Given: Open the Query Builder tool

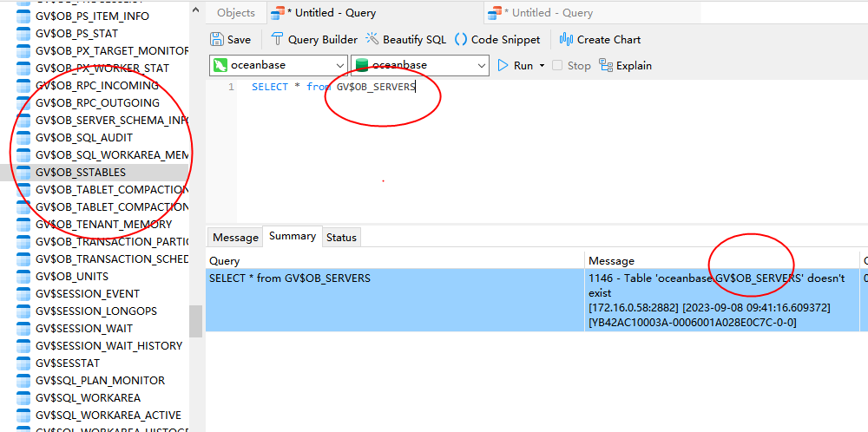Looking at the screenshot, I should [314, 40].
